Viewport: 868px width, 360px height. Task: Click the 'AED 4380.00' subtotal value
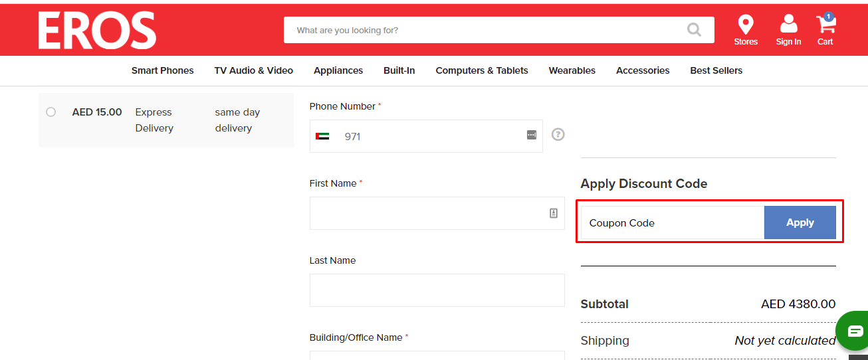(x=798, y=304)
